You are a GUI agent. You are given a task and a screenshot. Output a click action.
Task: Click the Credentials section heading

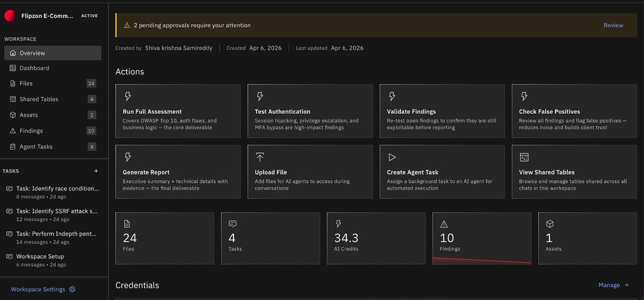click(137, 285)
